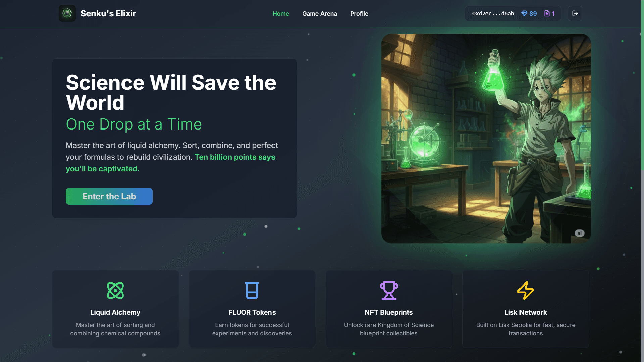Open the Home navigation tab
Viewport: 644px width, 362px height.
point(281,14)
